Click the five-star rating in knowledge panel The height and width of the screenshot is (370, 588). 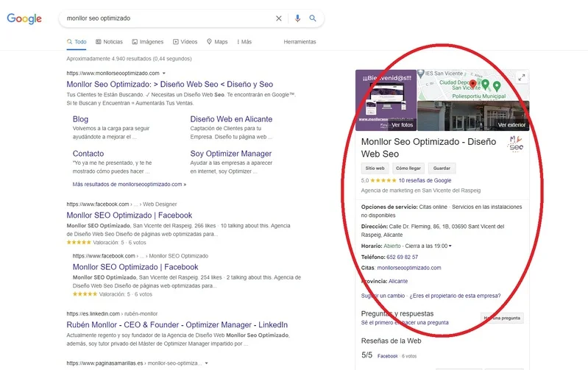pos(383,180)
